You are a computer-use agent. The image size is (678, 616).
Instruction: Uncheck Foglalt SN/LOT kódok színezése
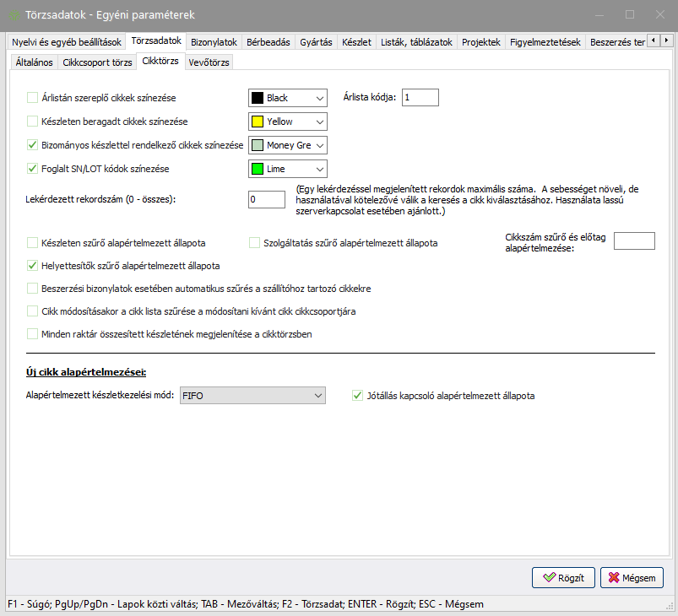33,169
